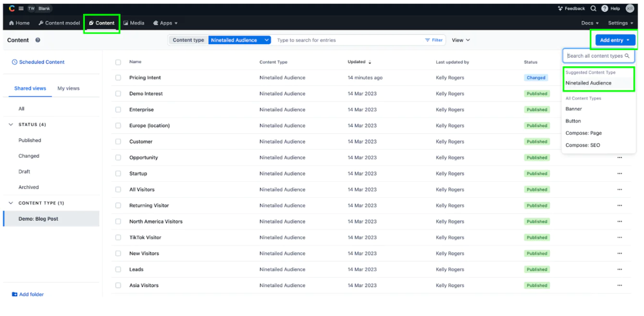Click the info icon beside Content heading

pos(37,40)
